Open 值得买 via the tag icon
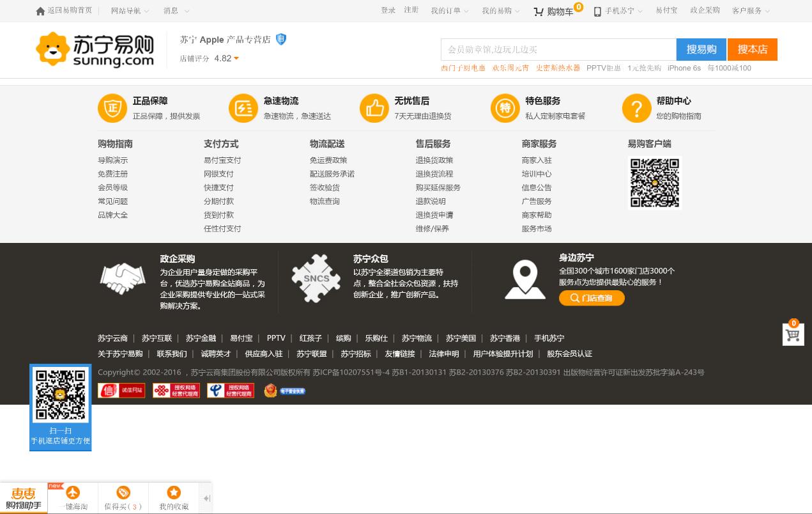Image resolution: width=812 pixels, height=514 pixels. pos(123,492)
